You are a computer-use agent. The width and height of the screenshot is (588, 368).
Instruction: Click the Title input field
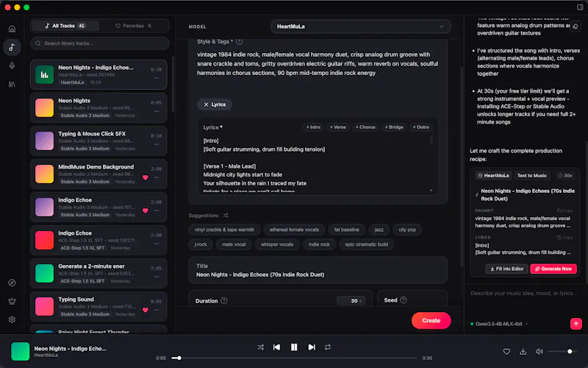pos(318,270)
